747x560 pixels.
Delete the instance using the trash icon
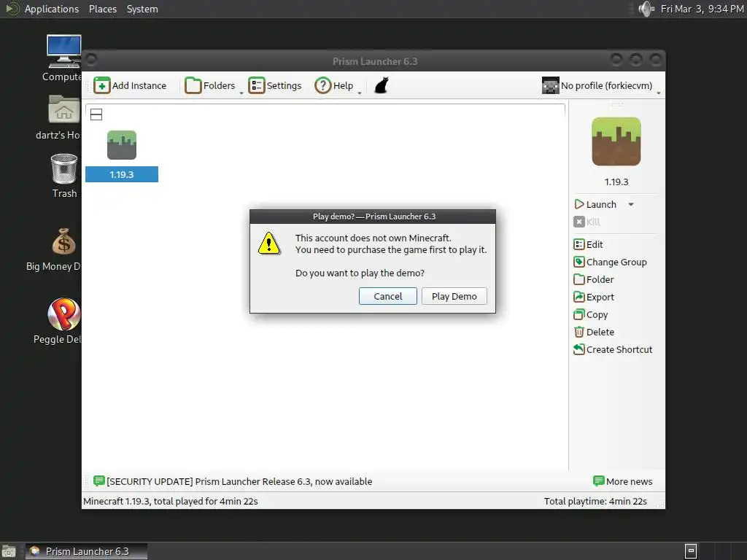(x=578, y=332)
